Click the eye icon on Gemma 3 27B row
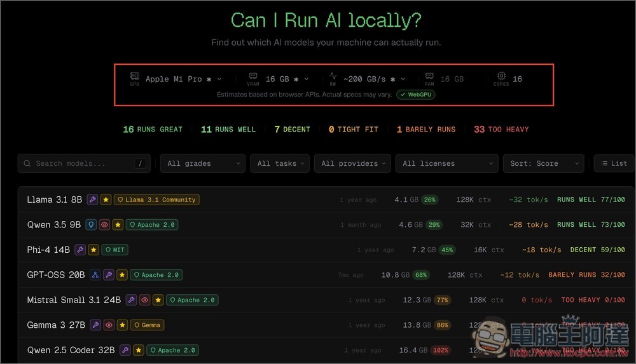The width and height of the screenshot is (636, 364). point(109,325)
